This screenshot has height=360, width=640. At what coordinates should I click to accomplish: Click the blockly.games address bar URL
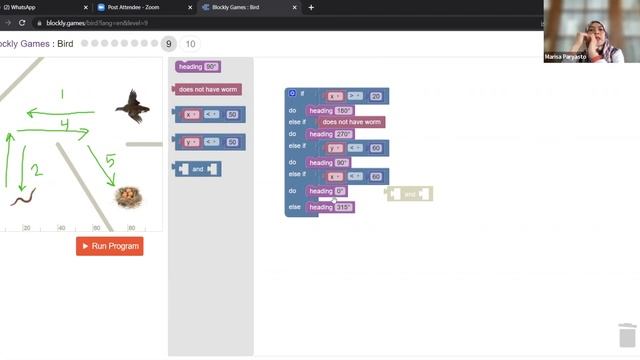pyautogui.click(x=97, y=23)
